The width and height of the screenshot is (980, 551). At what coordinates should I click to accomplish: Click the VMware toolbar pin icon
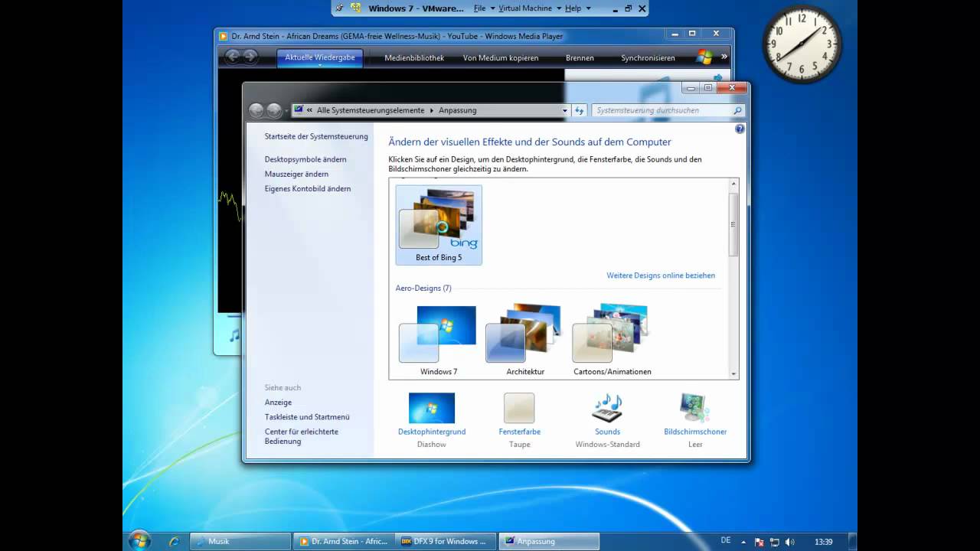coord(340,8)
